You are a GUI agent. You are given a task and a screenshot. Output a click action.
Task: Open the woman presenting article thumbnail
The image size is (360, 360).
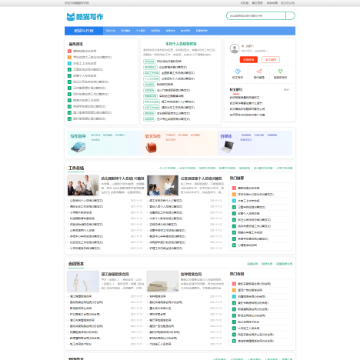(x=163, y=185)
